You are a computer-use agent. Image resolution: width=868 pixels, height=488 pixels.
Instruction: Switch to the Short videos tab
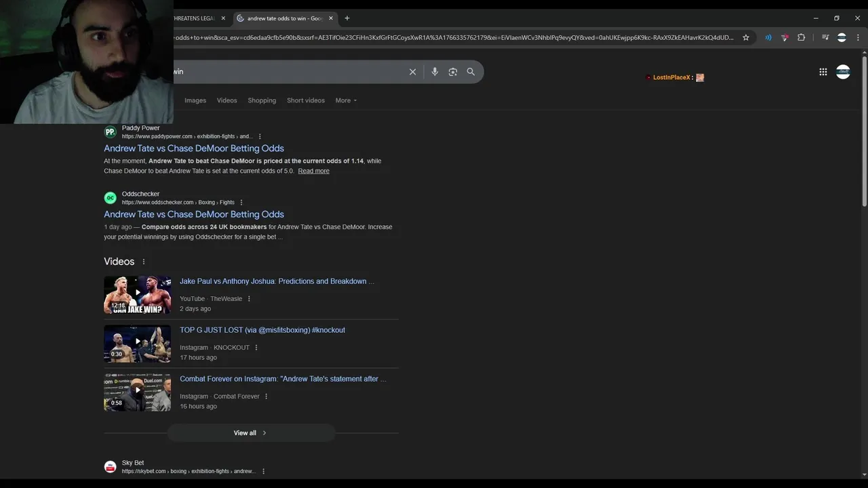pyautogui.click(x=306, y=100)
